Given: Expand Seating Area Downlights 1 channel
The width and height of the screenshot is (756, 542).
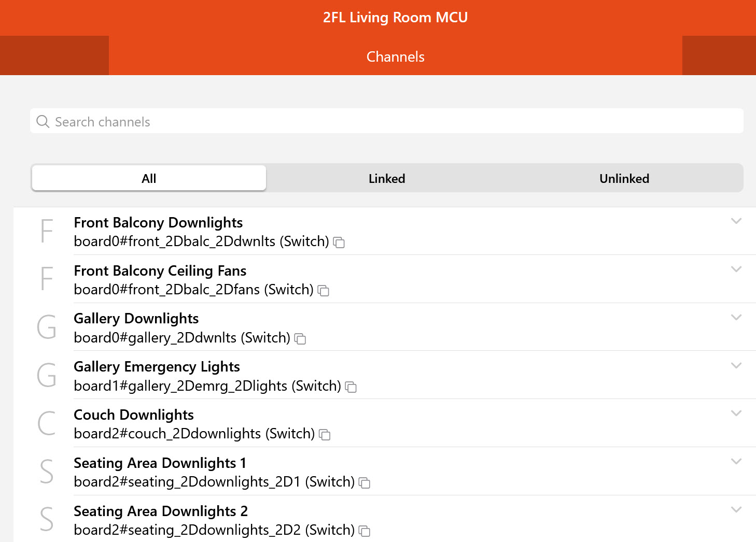Looking at the screenshot, I should click(736, 462).
